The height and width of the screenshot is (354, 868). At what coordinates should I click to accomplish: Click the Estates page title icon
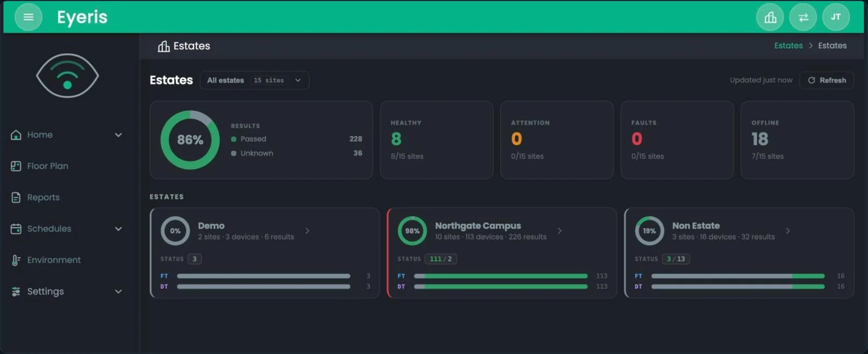pyautogui.click(x=164, y=46)
